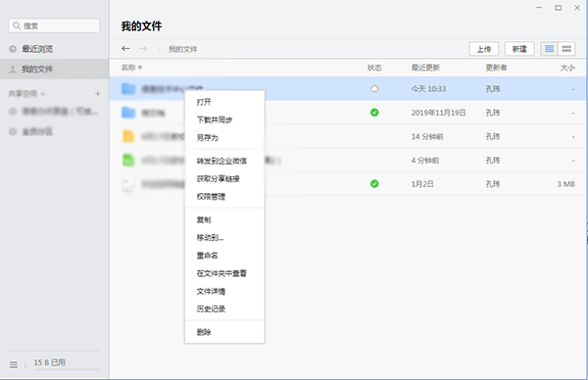Click the cloud status icon of the 今天 10:33 row
Screen dimensions: 588x380
(x=374, y=89)
